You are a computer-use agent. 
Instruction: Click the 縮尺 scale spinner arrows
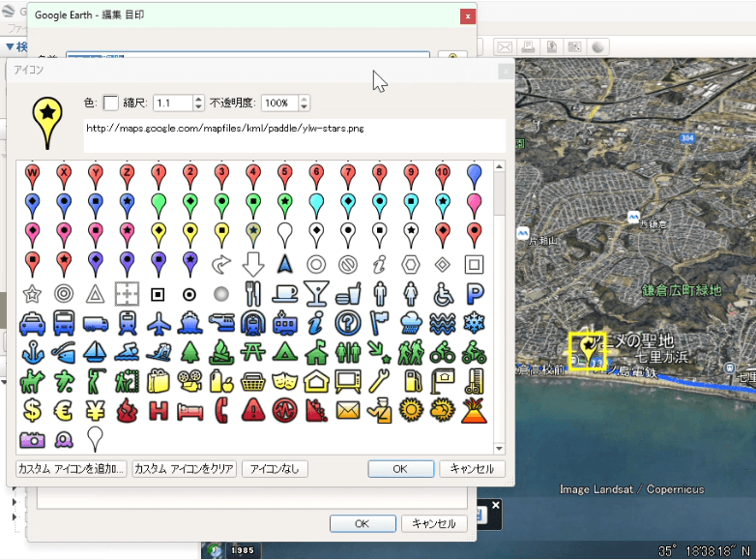tap(198, 103)
